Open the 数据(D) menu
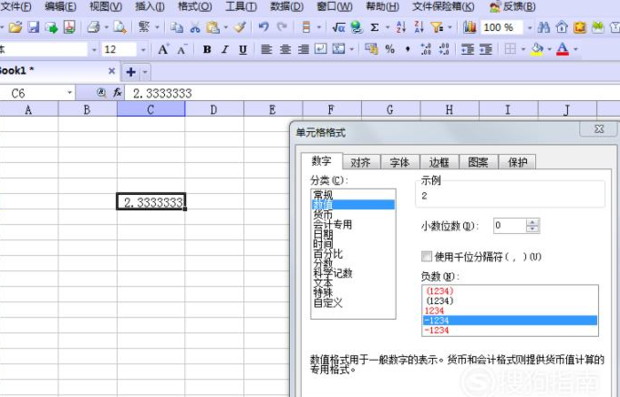Viewport: 620px width, 397px height. [x=287, y=6]
